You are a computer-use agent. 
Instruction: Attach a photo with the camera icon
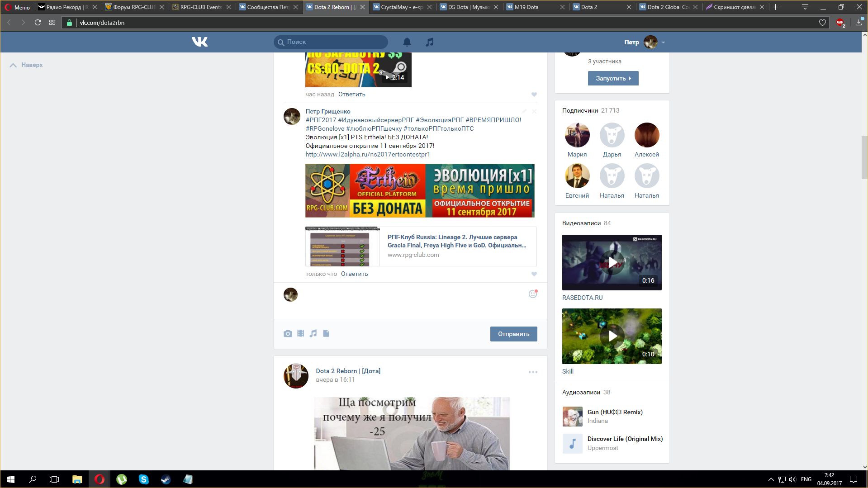[x=288, y=334]
